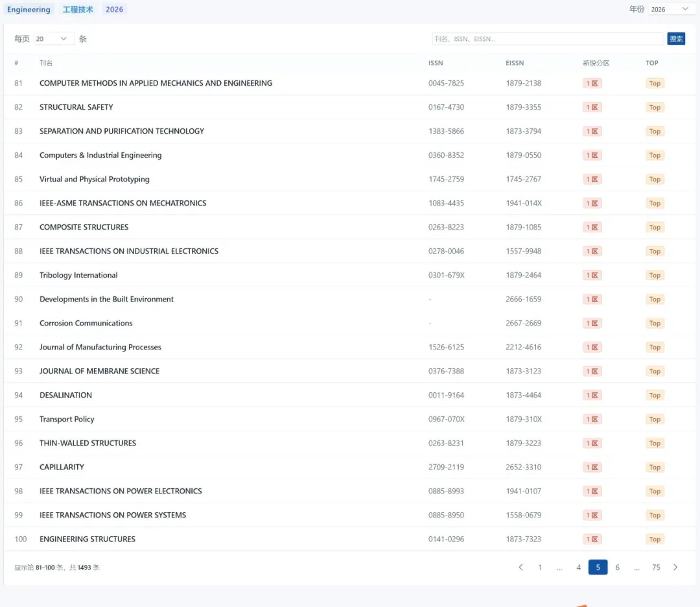Select the 工程技术 category tag
The width and height of the screenshot is (700, 607).
tap(78, 10)
